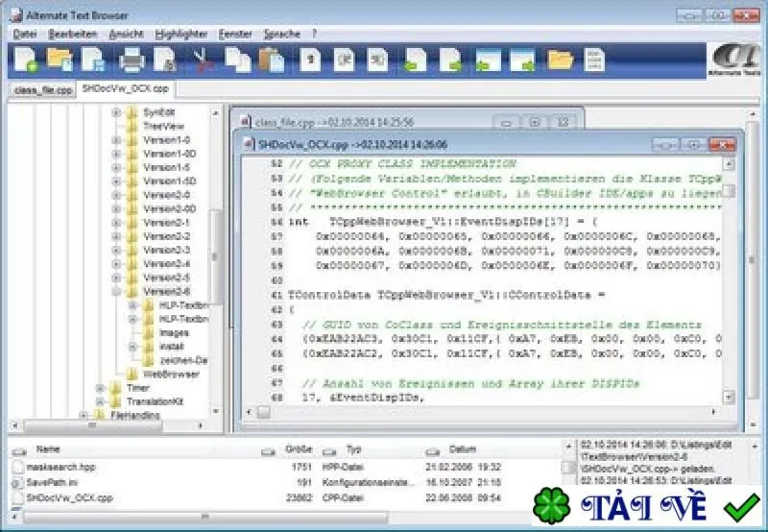
Task: Expand the Version2-3 folder node
Action: (x=116, y=250)
